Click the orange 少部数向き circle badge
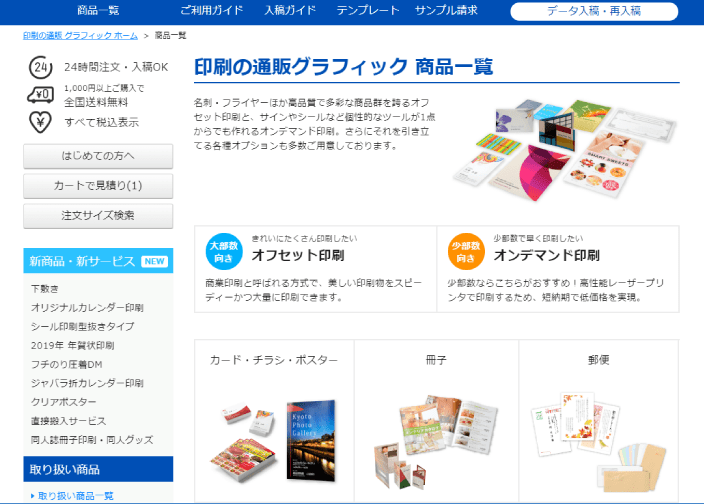The image size is (704, 504). 466,251
